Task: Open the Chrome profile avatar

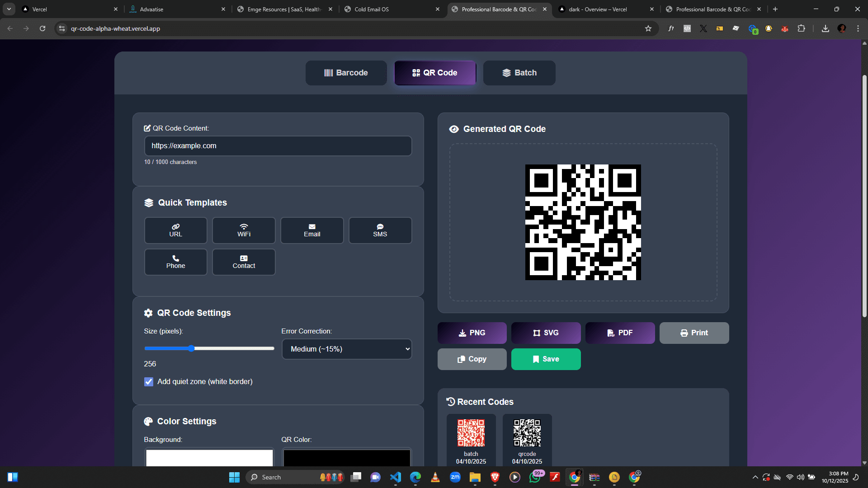Action: click(x=842, y=28)
